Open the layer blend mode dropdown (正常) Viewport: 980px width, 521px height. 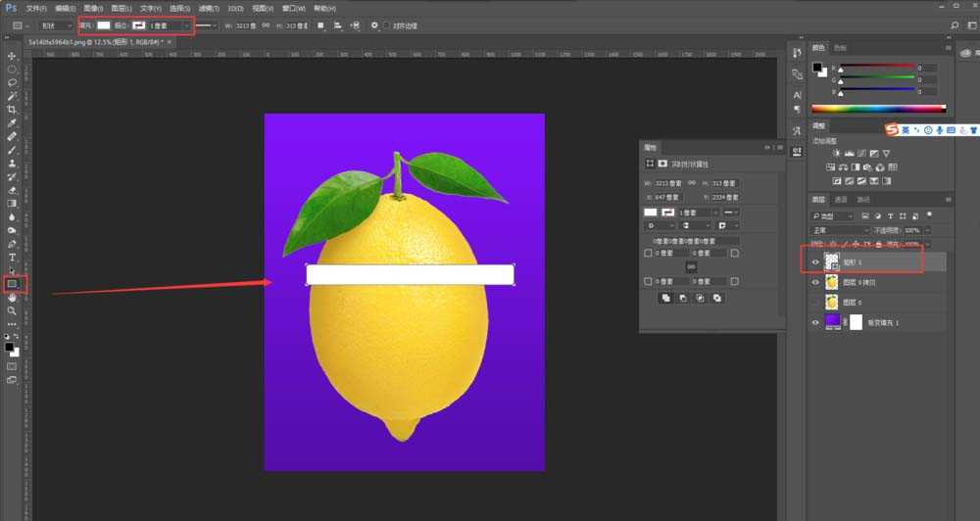coord(840,230)
